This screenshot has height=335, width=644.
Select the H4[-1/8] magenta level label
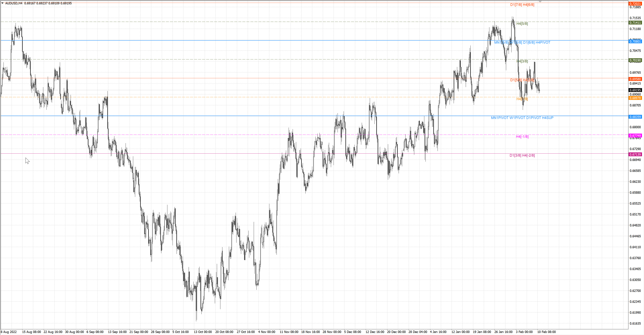click(x=522, y=137)
